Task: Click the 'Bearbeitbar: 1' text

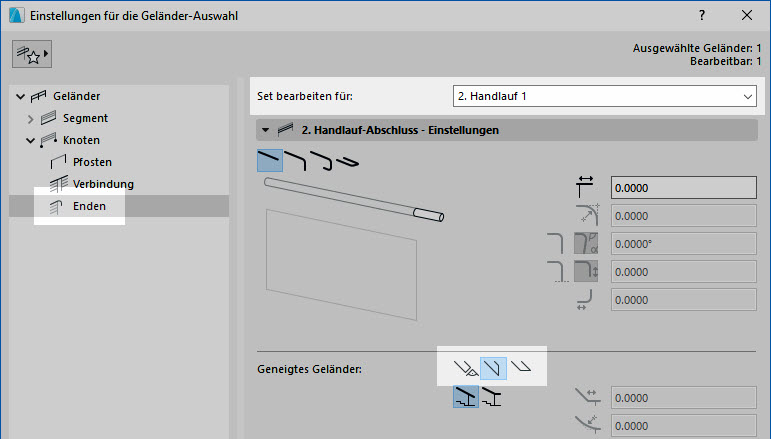Action: pyautogui.click(x=725, y=61)
